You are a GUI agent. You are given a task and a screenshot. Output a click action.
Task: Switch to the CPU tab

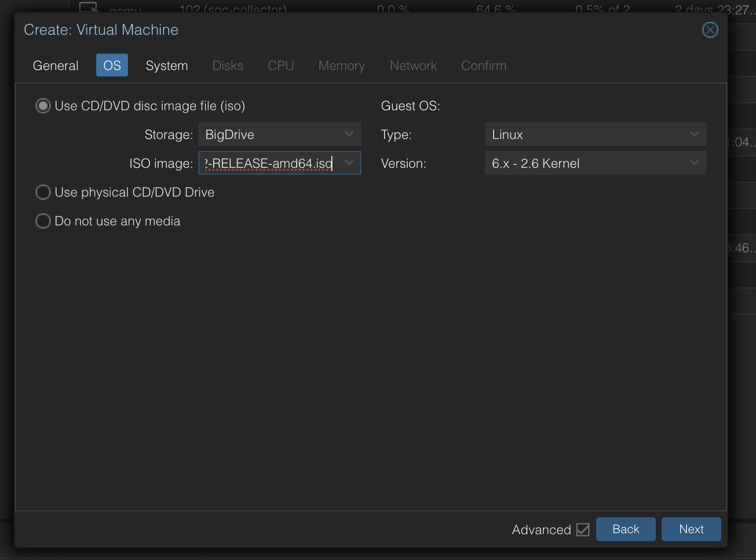pyautogui.click(x=281, y=65)
